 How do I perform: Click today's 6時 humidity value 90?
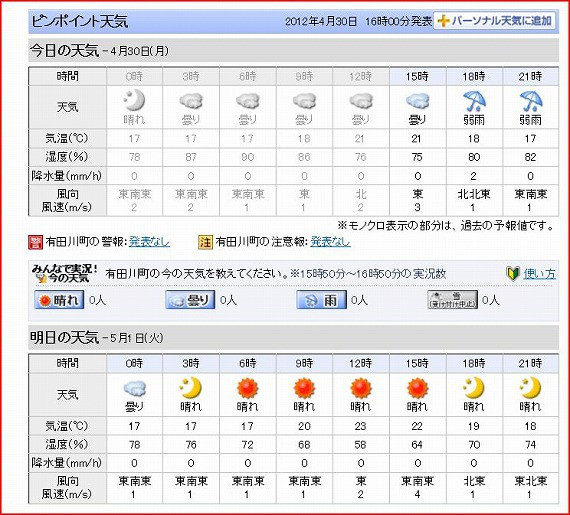point(248,157)
